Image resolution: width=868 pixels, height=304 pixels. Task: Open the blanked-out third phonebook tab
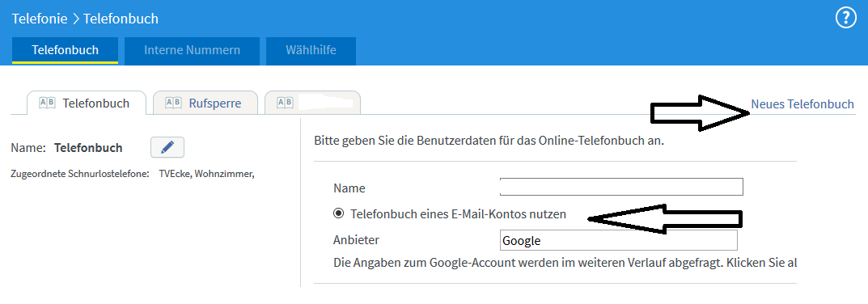point(313,103)
